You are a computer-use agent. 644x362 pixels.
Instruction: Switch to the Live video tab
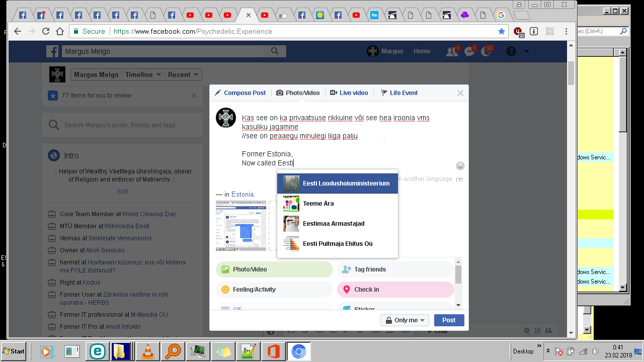(349, 93)
